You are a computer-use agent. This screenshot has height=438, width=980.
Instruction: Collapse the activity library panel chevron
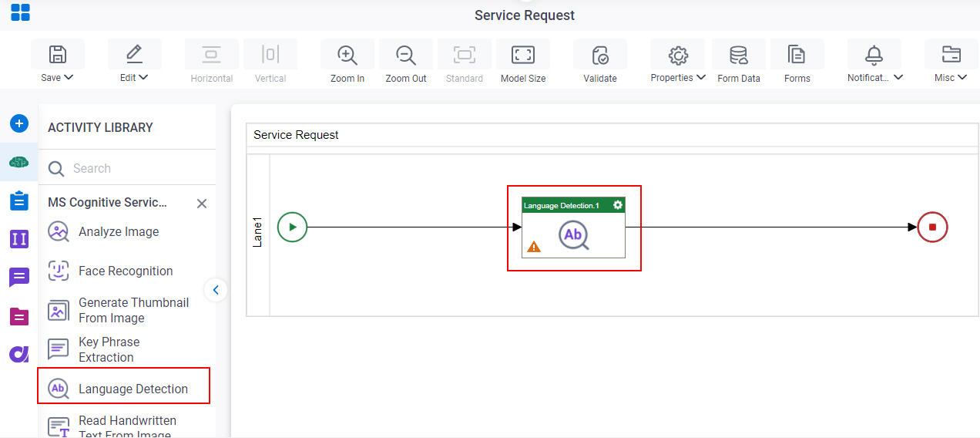(216, 290)
